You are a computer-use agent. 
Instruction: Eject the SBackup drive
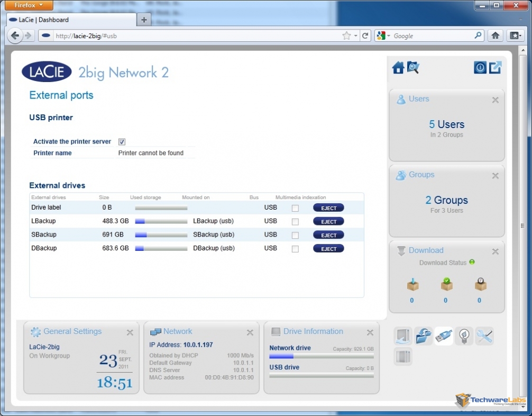pyautogui.click(x=328, y=235)
